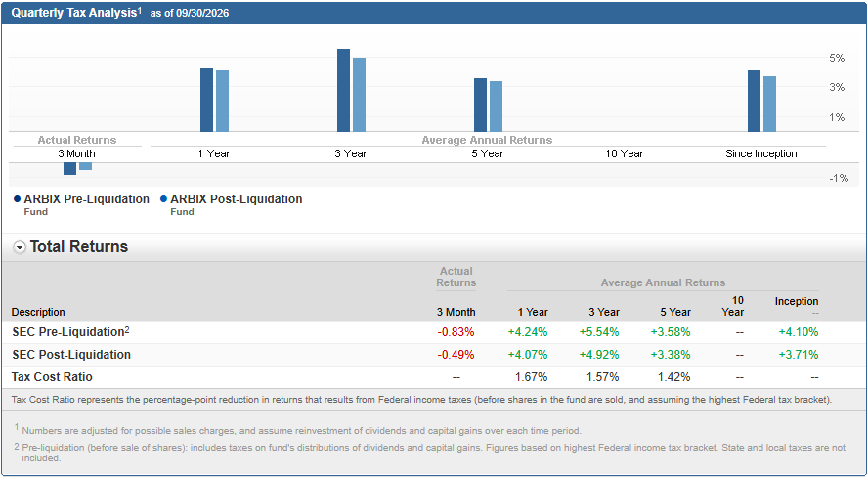Viewport: 868px width, 477px height.
Task: Click the 5 Year chart axis label
Action: [487, 153]
